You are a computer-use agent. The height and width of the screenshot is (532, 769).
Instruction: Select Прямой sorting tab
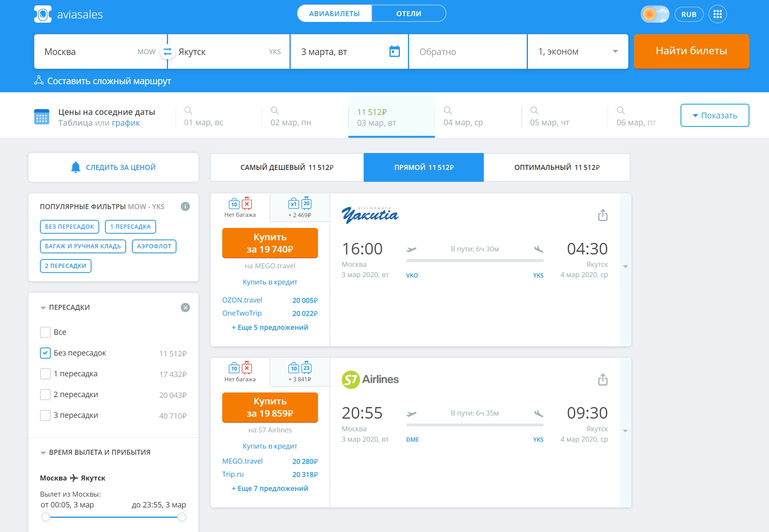424,167
